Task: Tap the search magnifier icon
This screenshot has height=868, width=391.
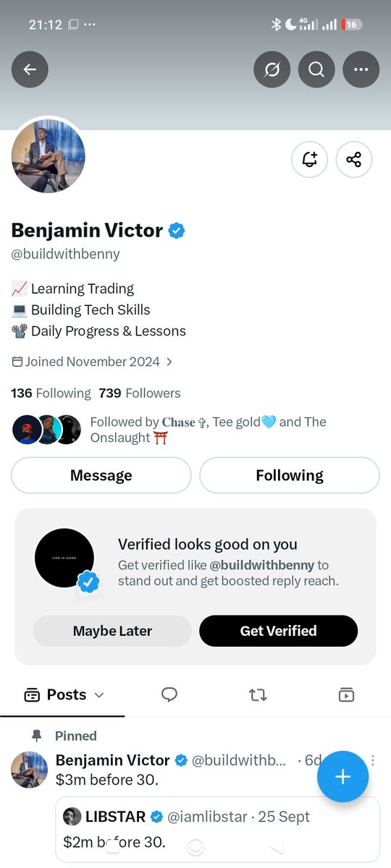Action: pos(316,69)
